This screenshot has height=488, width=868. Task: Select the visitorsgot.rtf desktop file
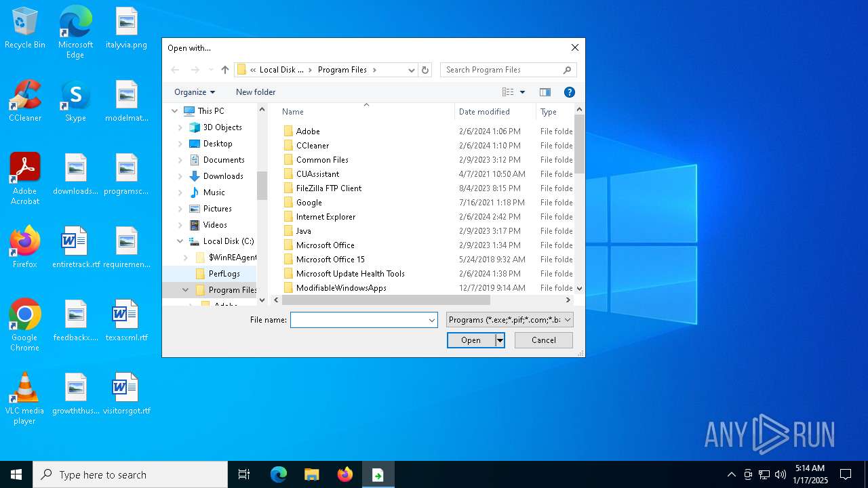126,394
